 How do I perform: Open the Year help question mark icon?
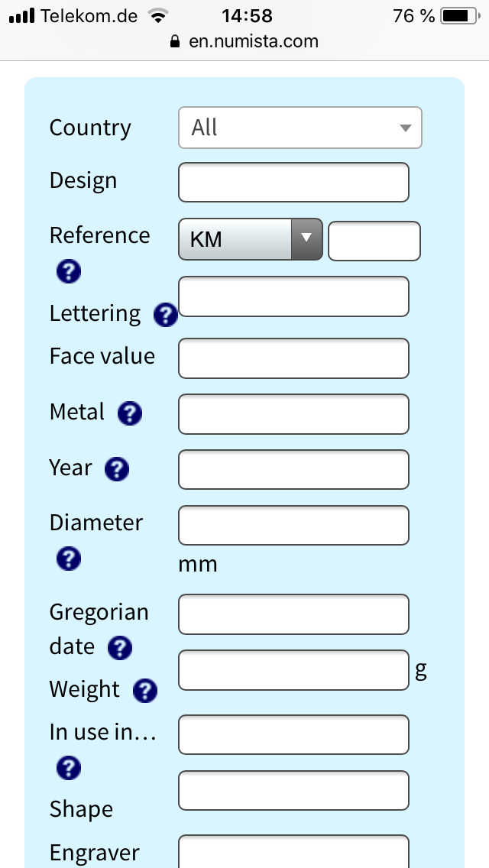(x=117, y=469)
